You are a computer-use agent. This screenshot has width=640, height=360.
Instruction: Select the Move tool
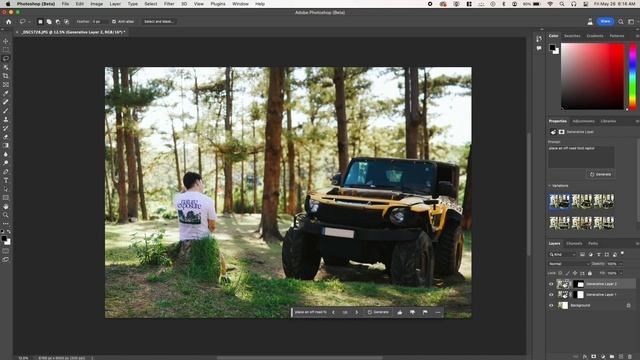6,41
